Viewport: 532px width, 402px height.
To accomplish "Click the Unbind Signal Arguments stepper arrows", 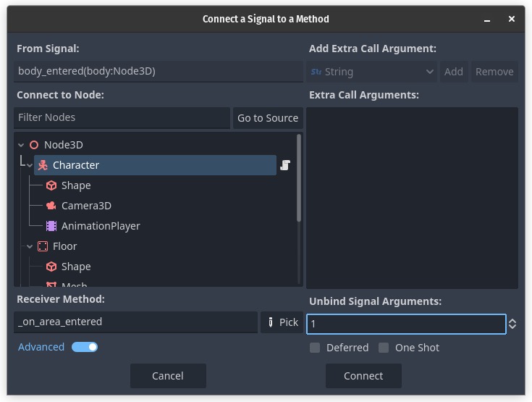I will [x=512, y=324].
